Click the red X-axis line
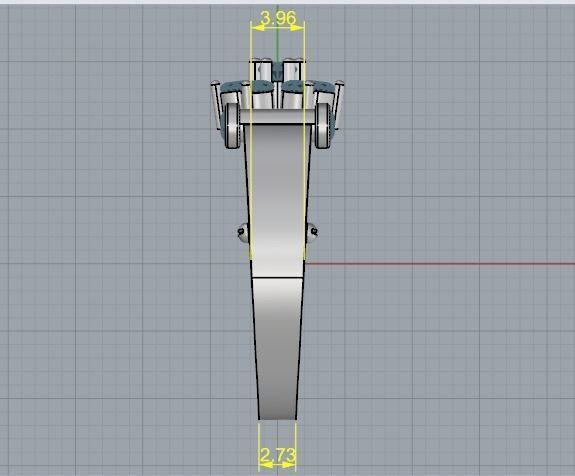 (440, 263)
